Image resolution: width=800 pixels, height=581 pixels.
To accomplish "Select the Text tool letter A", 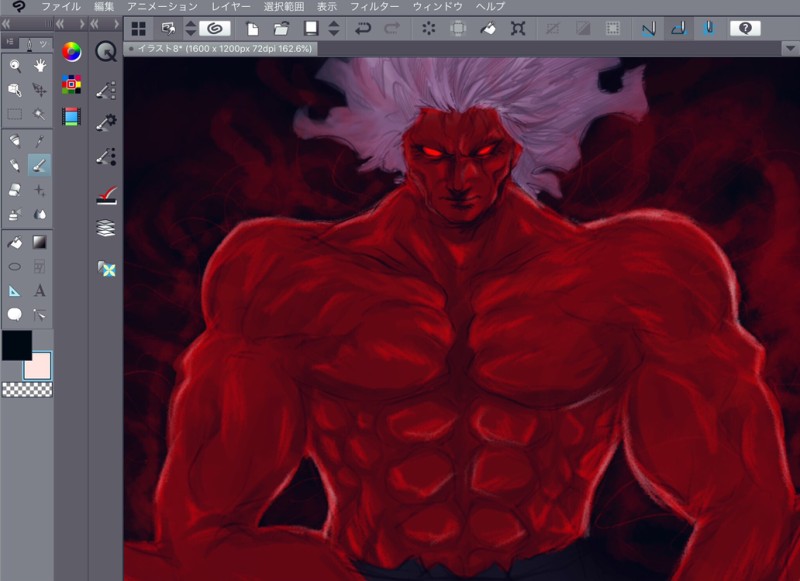I will click(39, 291).
